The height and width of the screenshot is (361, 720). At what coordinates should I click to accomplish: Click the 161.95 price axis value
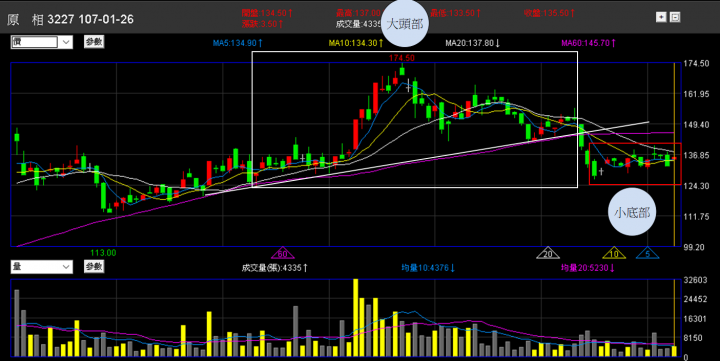tap(697, 94)
